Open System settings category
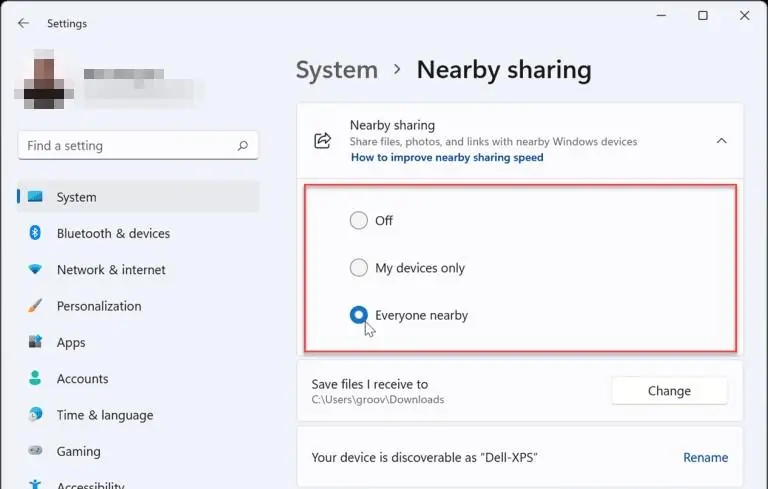Image resolution: width=768 pixels, height=489 pixels. (x=138, y=196)
